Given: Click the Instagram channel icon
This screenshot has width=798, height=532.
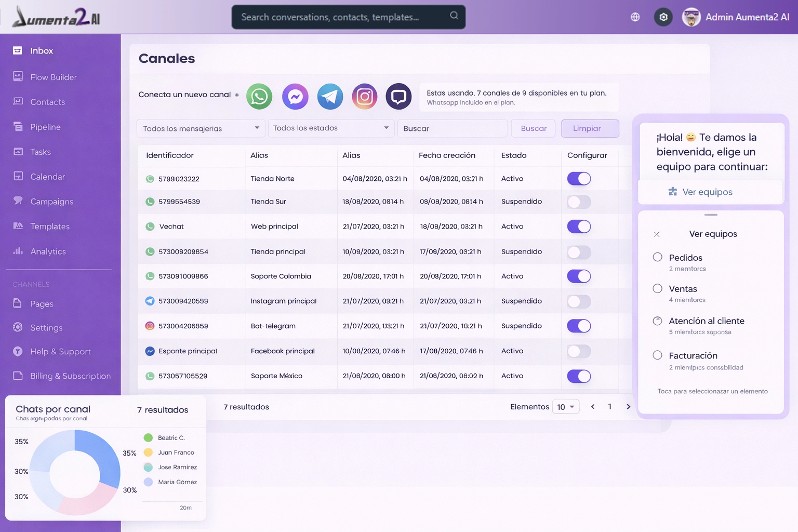Looking at the screenshot, I should (365, 97).
